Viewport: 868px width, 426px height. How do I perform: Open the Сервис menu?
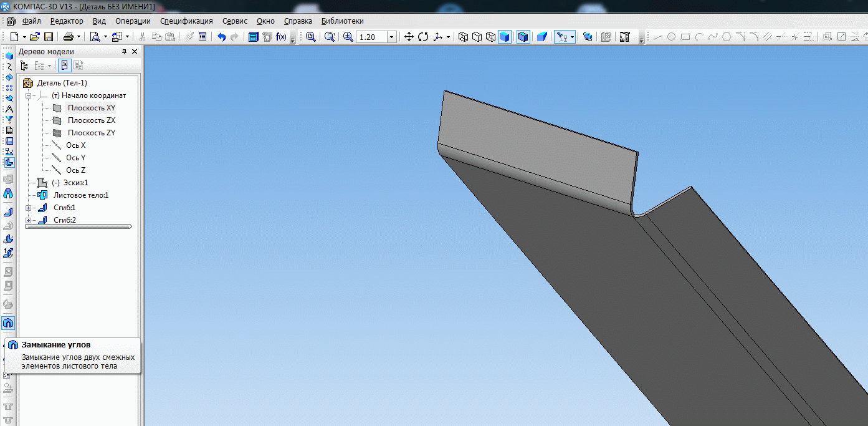click(x=235, y=21)
